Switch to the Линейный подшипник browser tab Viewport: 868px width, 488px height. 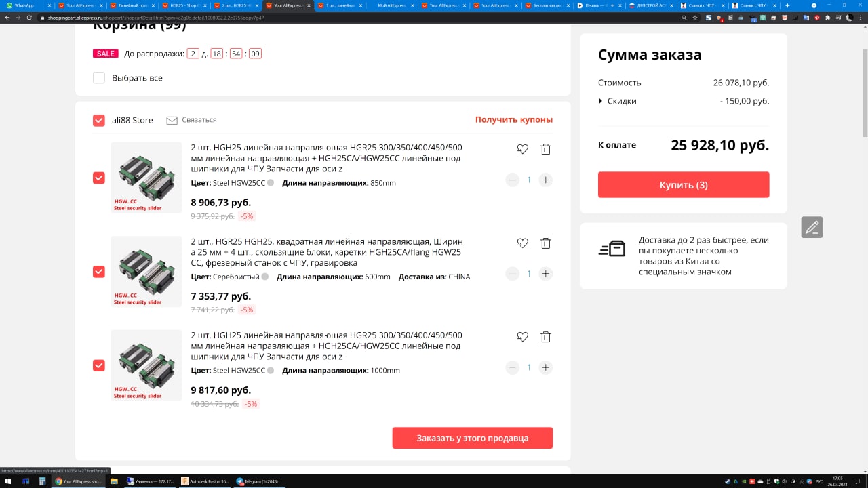point(134,5)
